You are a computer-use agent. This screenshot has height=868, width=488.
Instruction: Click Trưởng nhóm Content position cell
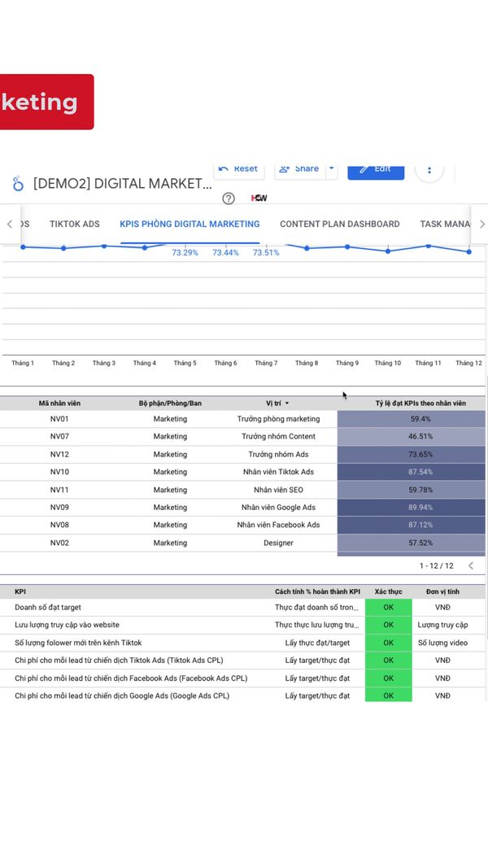point(278,437)
